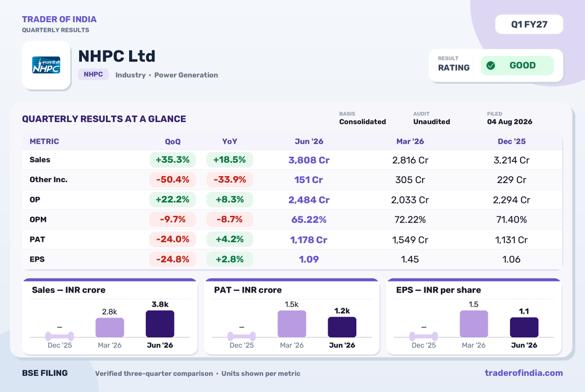Click the TRADER OF INDIA heading
585x392 pixels.
tap(59, 19)
